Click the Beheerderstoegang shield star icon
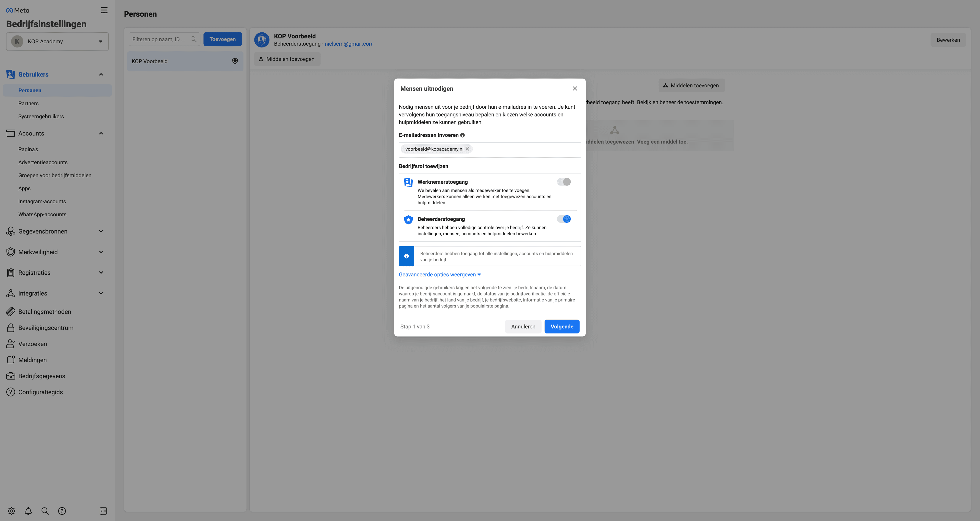 click(408, 219)
